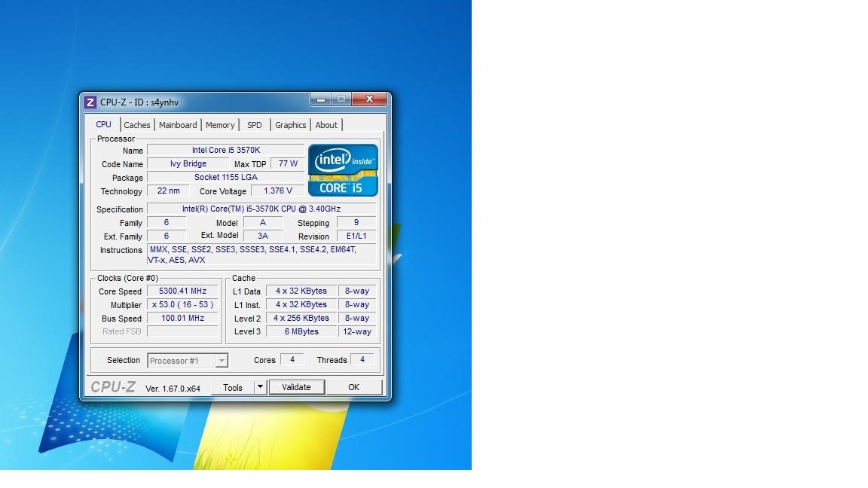Click the Package value Socket 1155 LGA
The height and width of the screenshot is (488, 868).
(x=226, y=177)
